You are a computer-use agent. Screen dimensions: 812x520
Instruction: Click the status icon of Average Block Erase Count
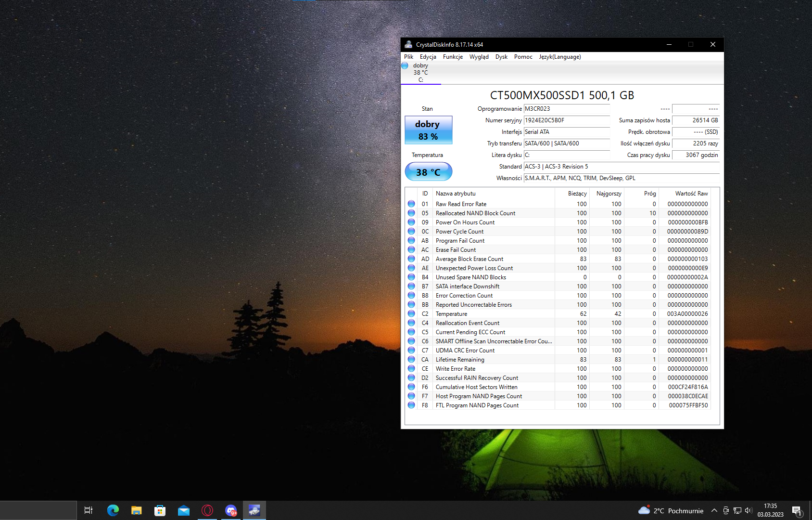411,259
